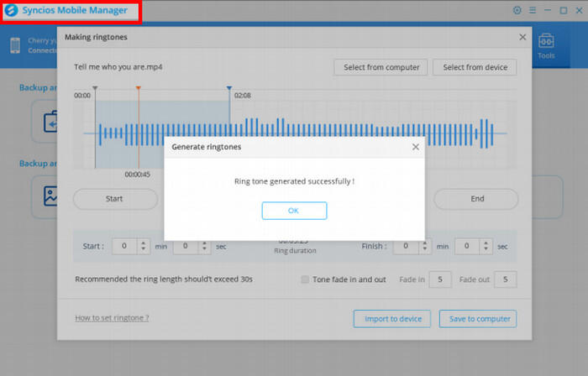Image resolution: width=588 pixels, height=376 pixels.
Task: Enable Tone fade in and out
Action: click(306, 279)
